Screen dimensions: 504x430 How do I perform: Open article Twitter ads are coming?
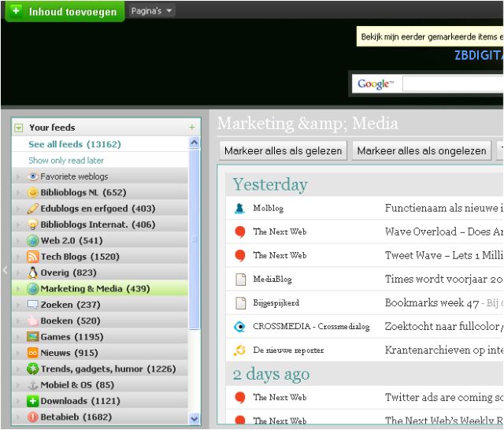pos(444,398)
